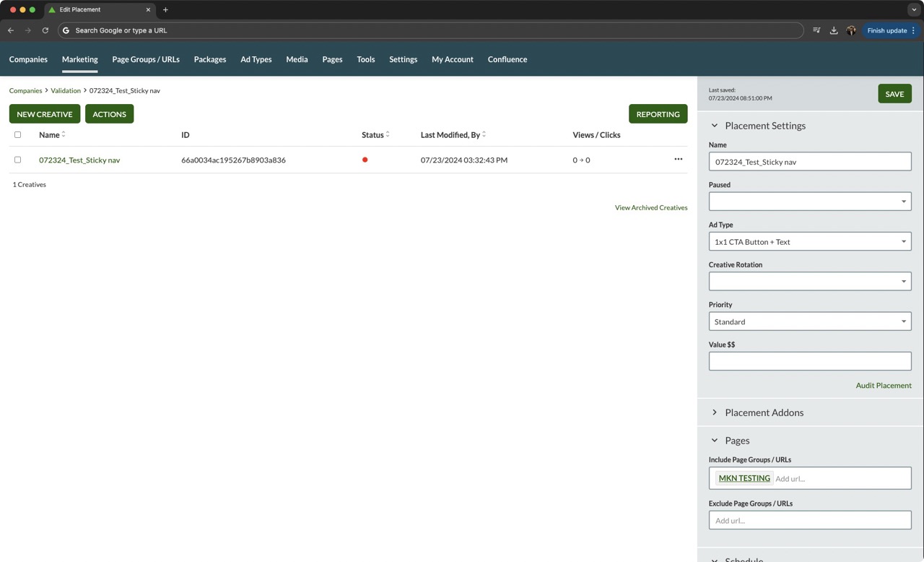Image resolution: width=924 pixels, height=562 pixels.
Task: Sort by Last Modified column arrows
Action: 484,134
